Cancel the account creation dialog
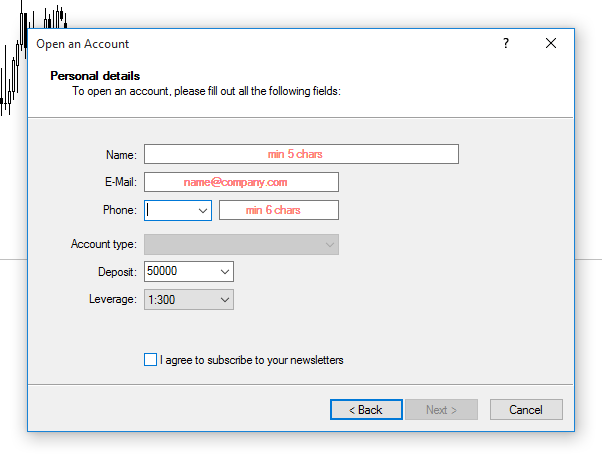This screenshot has height=458, width=602. [x=526, y=410]
